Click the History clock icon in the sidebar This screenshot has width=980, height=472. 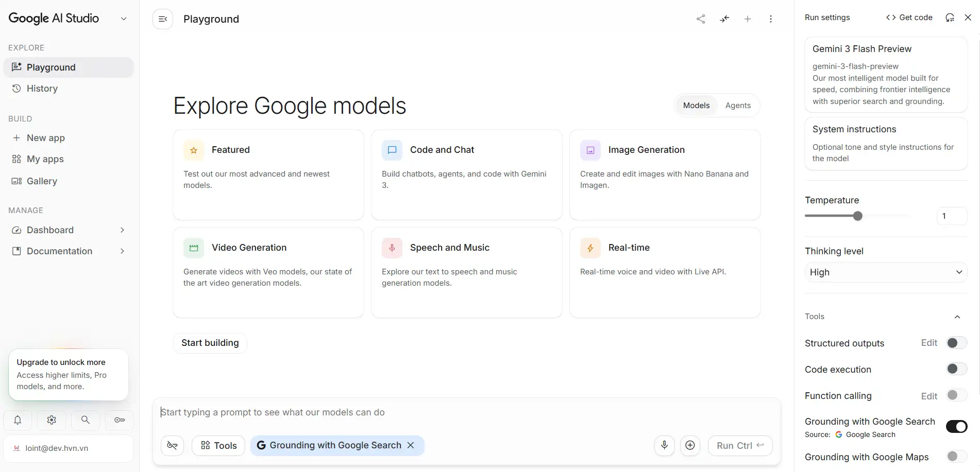(16, 89)
